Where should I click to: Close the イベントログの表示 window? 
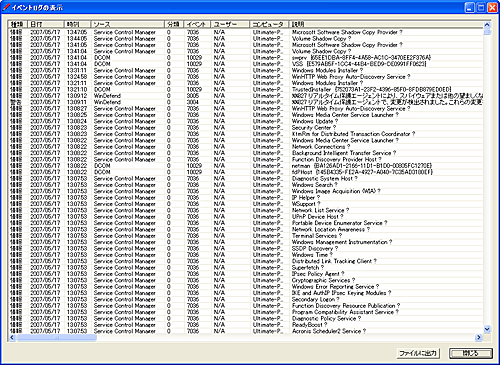click(x=492, y=7)
